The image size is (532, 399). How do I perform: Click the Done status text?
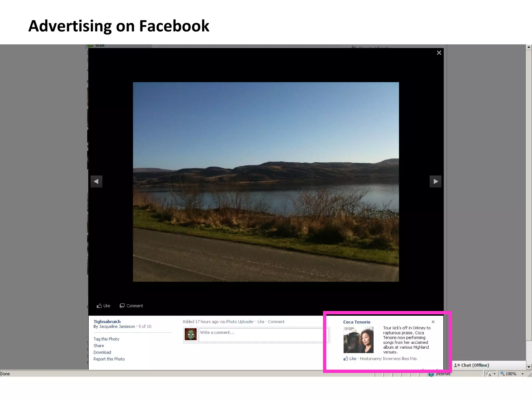(5, 374)
